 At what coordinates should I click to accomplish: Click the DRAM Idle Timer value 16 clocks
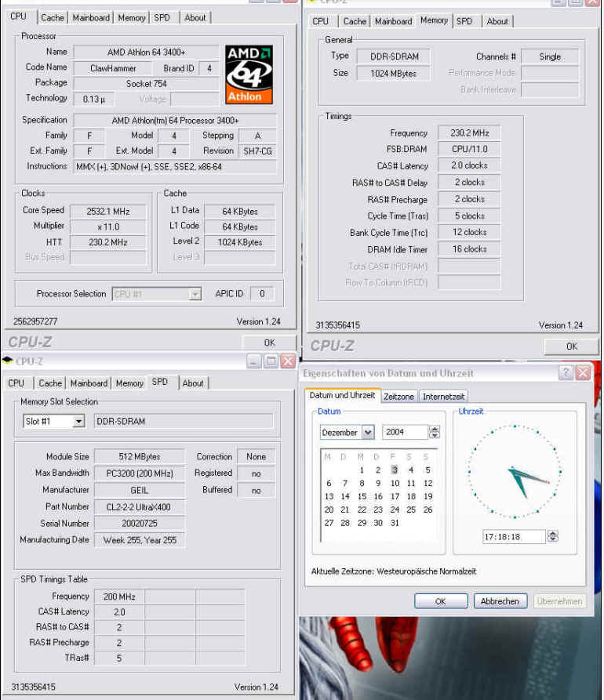coord(470,249)
